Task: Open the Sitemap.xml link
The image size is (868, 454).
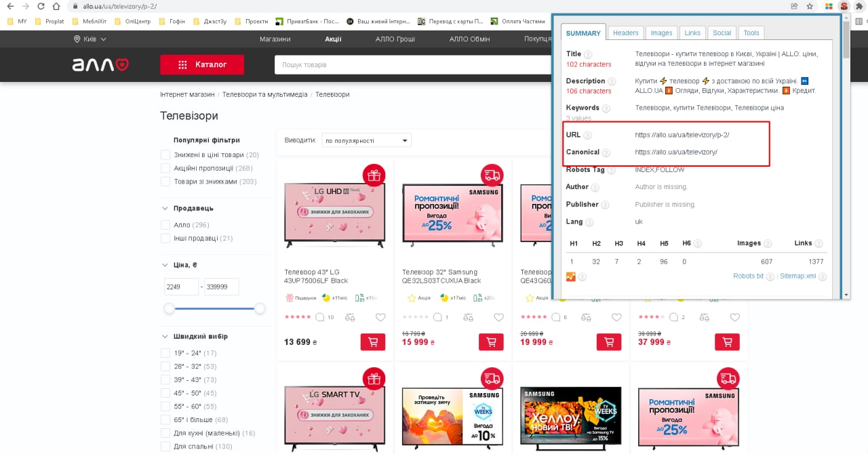Action: (x=797, y=276)
